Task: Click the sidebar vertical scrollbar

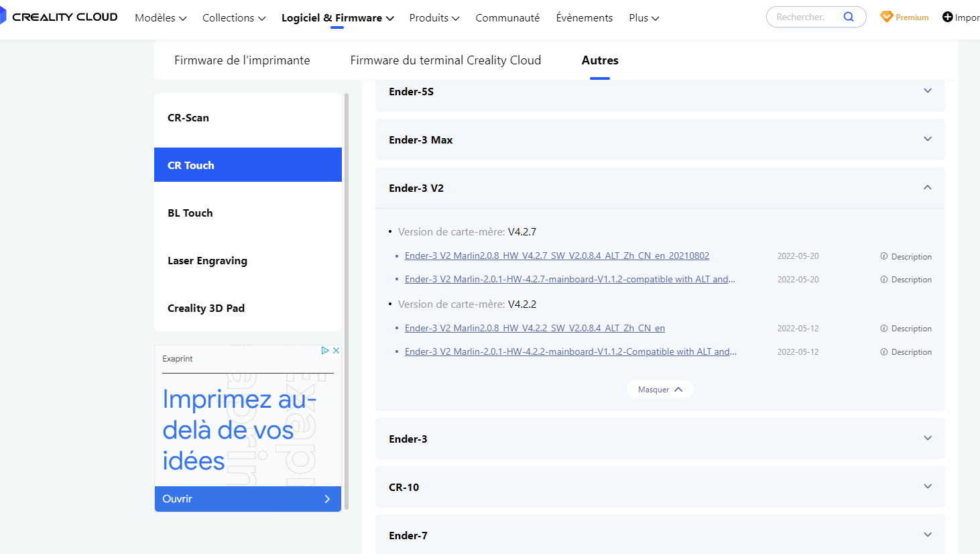Action: coord(347,301)
